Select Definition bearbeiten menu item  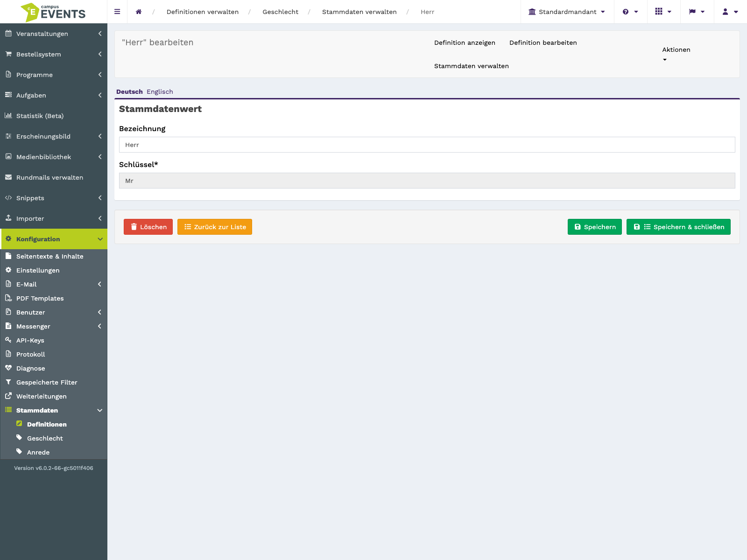coord(543,42)
